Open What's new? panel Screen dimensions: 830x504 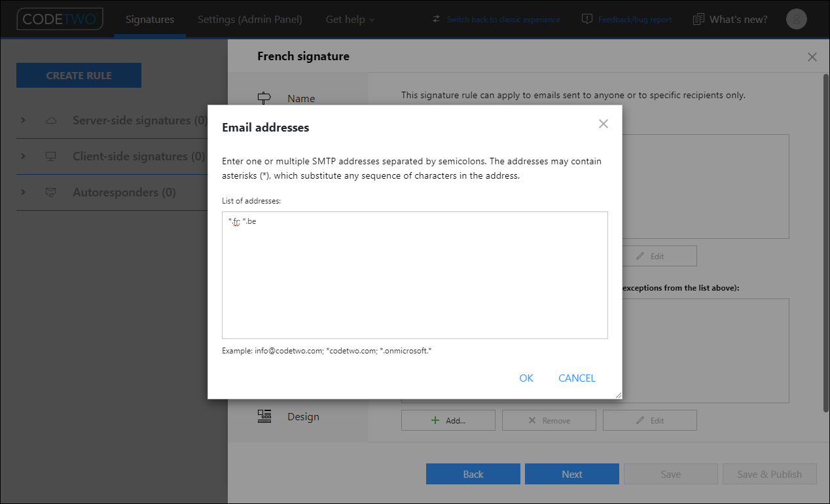tap(738, 20)
